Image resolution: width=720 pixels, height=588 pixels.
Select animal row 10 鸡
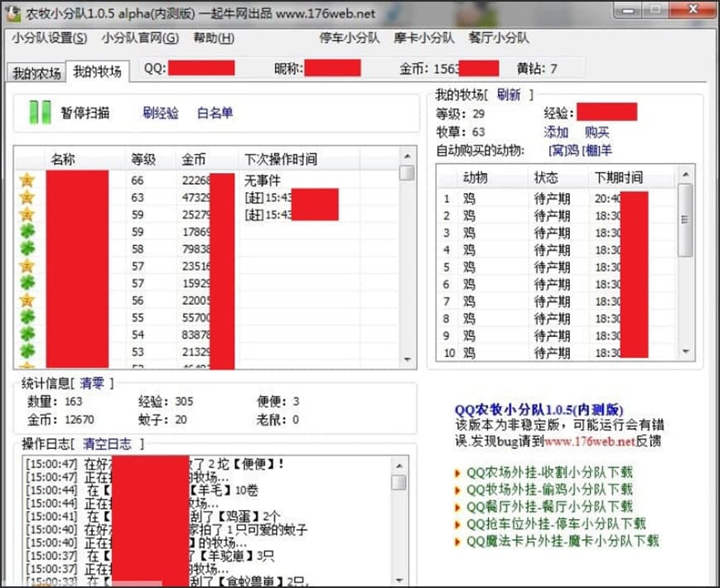(556, 353)
